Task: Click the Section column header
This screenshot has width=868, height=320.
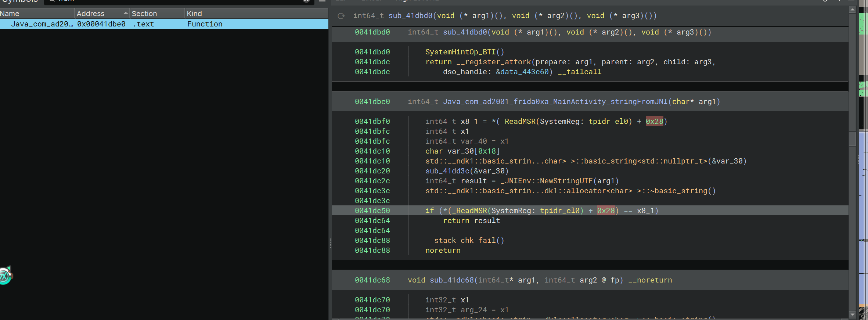Action: pos(144,14)
